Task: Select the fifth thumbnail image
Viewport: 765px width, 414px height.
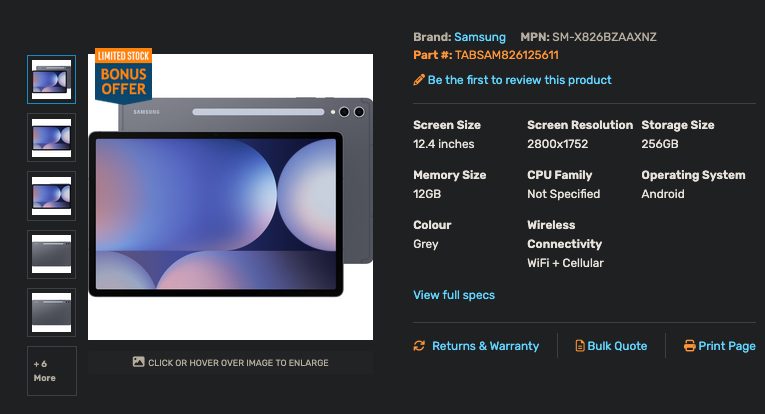Action: 51,313
